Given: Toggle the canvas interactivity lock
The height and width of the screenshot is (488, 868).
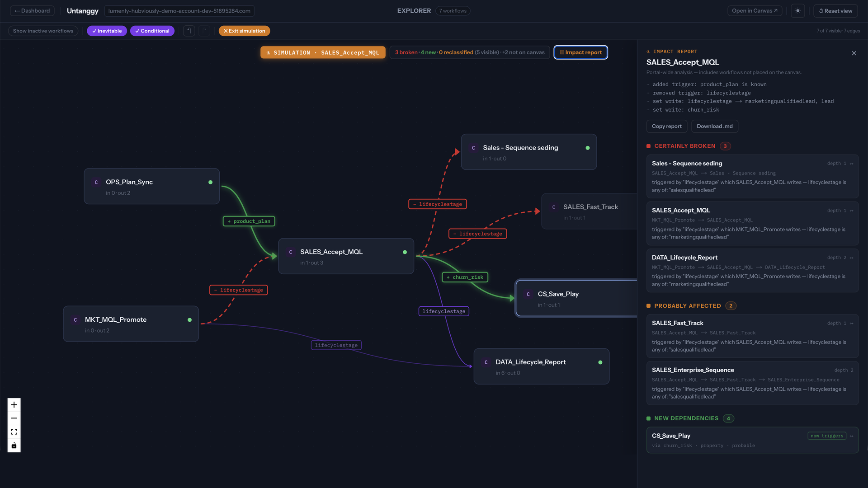Looking at the screenshot, I should point(14,445).
